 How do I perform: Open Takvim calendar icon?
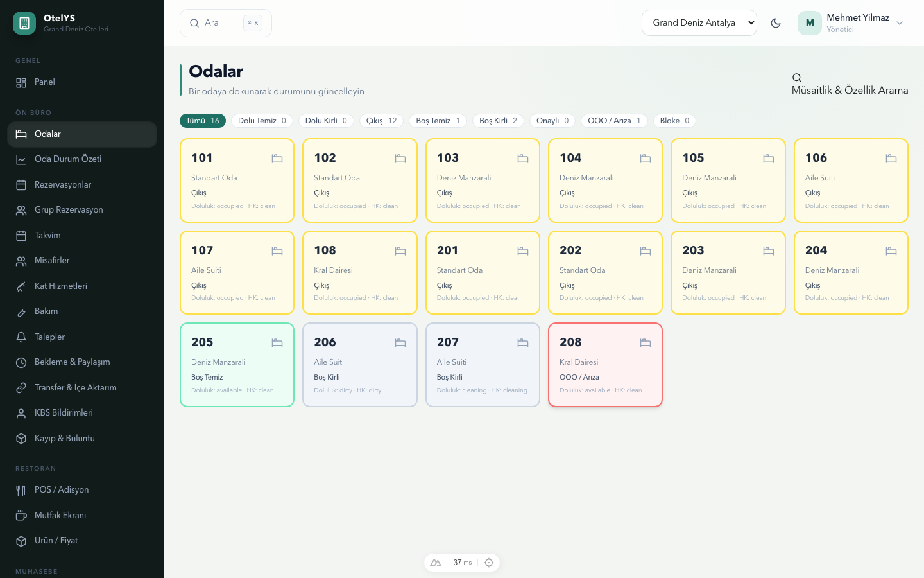21,236
